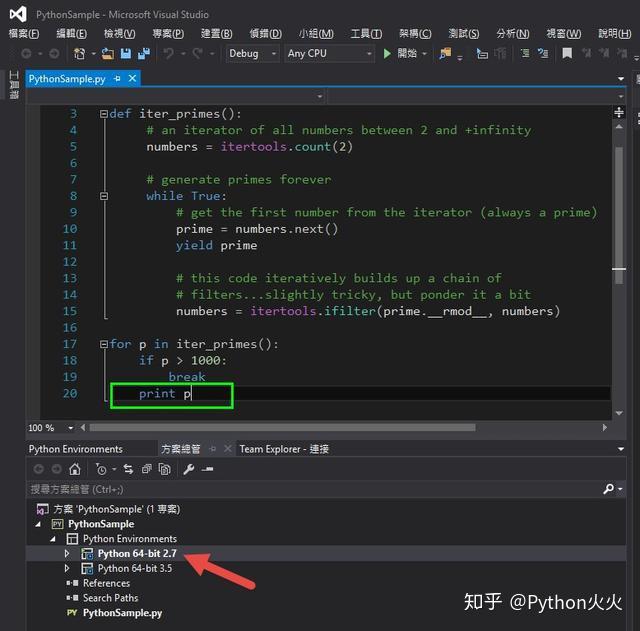Open the editor left navigation dropdown
Viewport: 640px width, 631px height.
point(320,97)
